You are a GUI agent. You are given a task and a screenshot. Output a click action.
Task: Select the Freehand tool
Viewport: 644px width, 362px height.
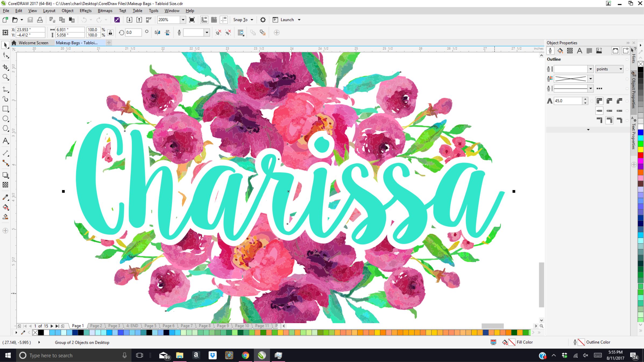coord(5,89)
